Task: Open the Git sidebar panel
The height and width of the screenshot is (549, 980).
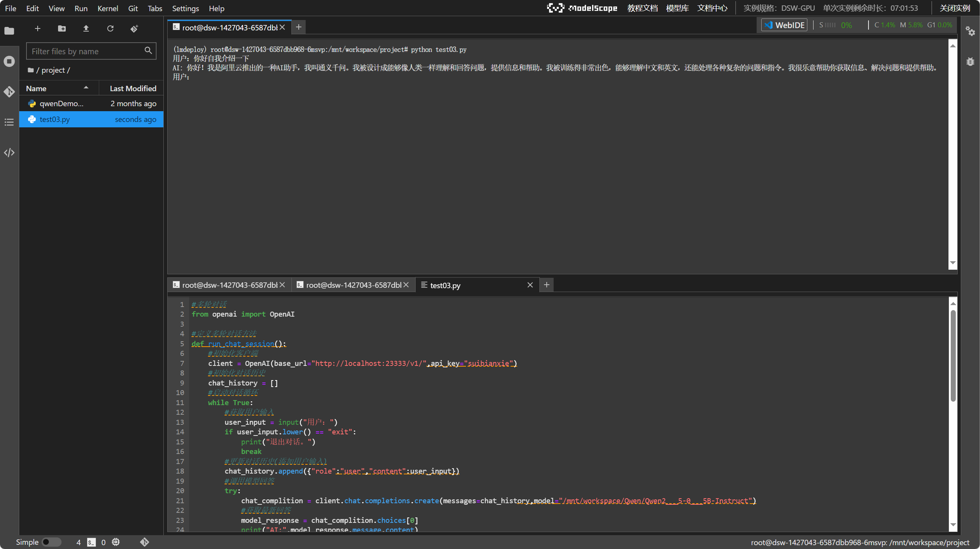Action: [9, 92]
